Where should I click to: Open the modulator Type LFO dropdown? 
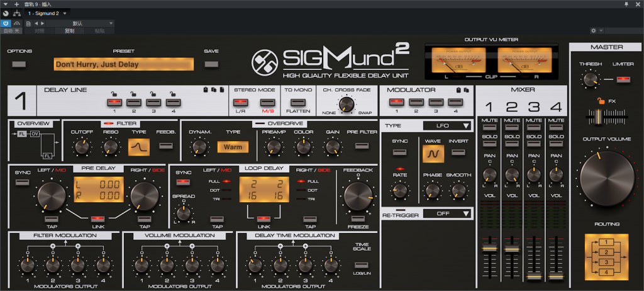[x=447, y=125]
